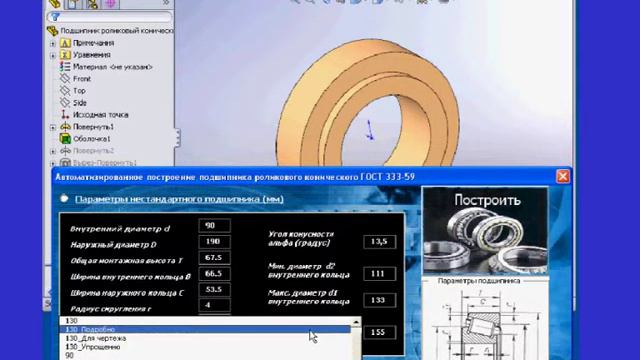Select the Материал <не указан> tree label
Screen dimensions: 640x360
(113, 67)
